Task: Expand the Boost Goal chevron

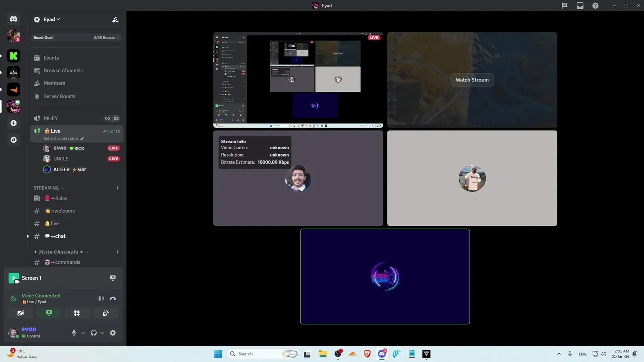Action: click(118, 38)
